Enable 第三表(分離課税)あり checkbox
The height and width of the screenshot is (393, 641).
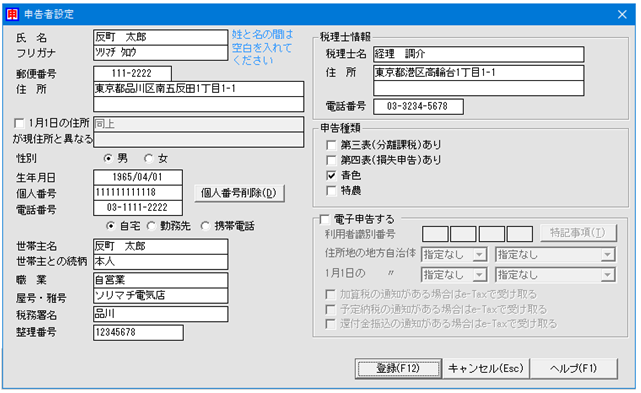click(331, 145)
